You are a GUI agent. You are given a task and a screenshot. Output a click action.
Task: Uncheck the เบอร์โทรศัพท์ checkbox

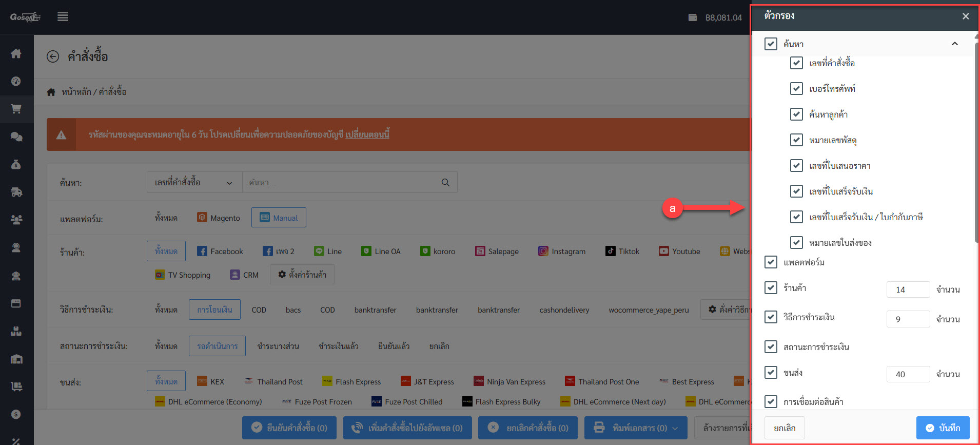point(796,89)
